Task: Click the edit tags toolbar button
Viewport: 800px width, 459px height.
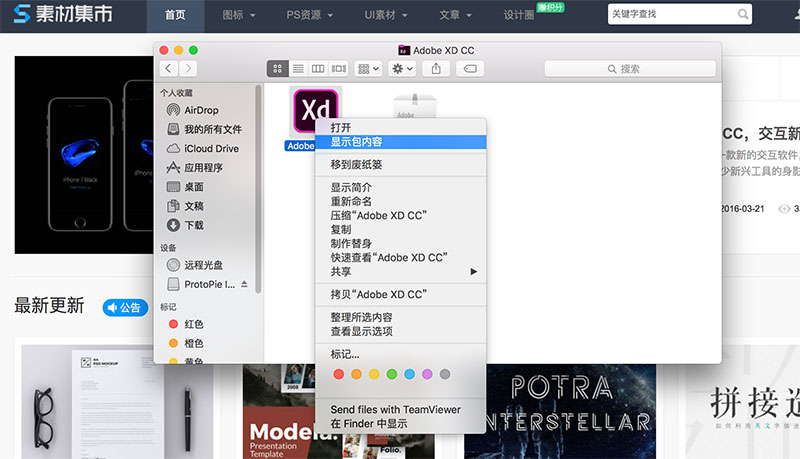Action: tap(470, 68)
